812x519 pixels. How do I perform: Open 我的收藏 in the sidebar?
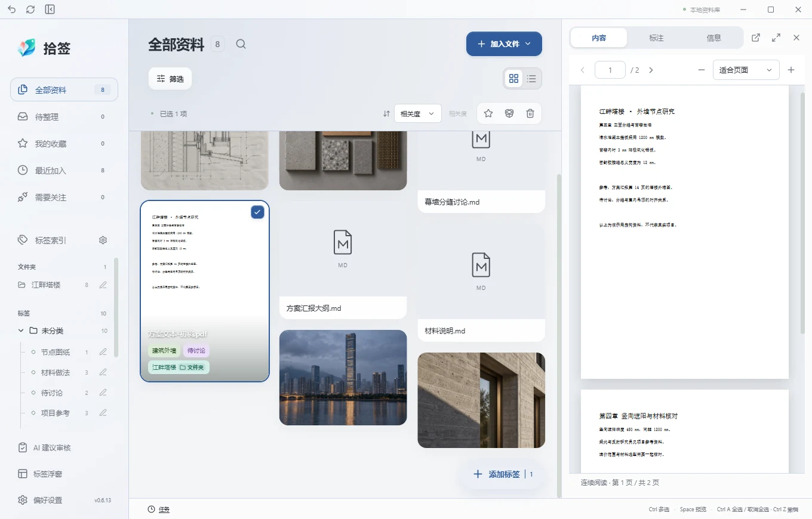[64, 144]
